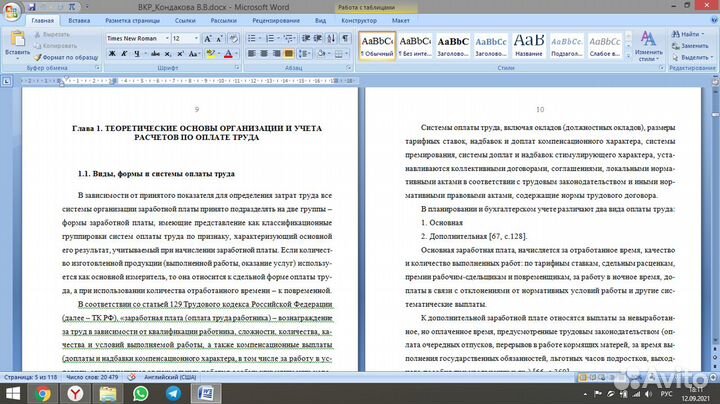Open the numbered list dropdown
720x404 pixels.
[279, 39]
